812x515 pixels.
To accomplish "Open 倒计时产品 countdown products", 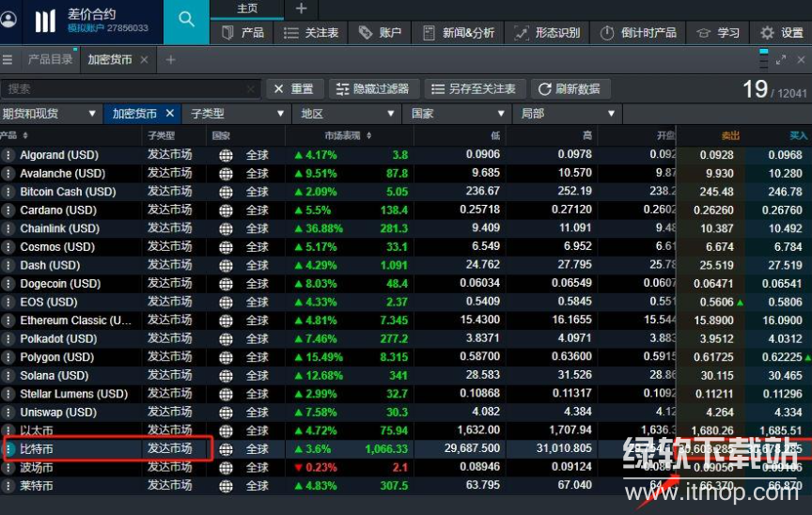I will tap(639, 33).
